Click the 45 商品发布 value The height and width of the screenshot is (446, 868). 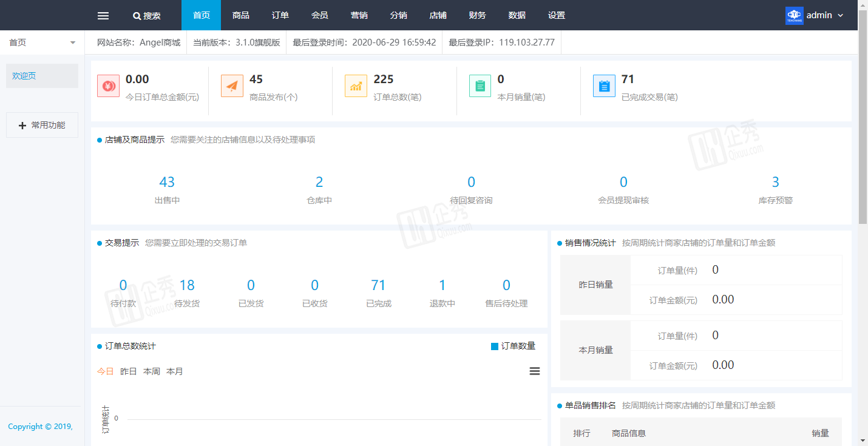click(256, 79)
